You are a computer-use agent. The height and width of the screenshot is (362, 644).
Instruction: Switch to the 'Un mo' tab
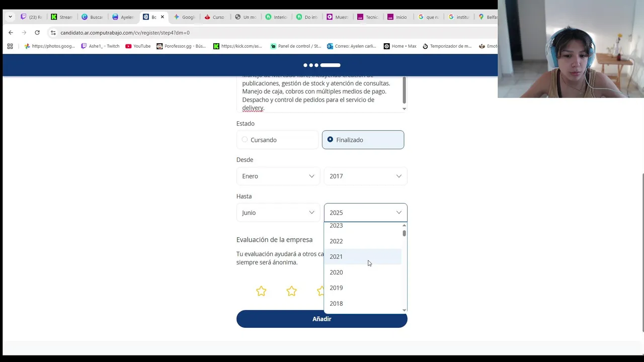(x=246, y=17)
